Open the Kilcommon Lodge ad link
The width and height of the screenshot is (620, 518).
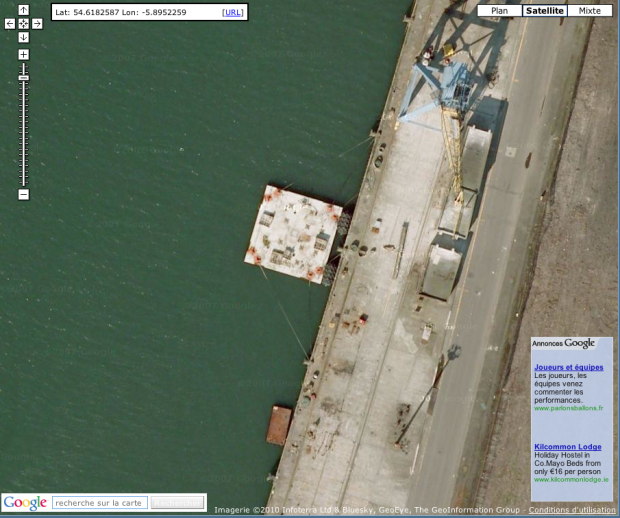[x=567, y=446]
